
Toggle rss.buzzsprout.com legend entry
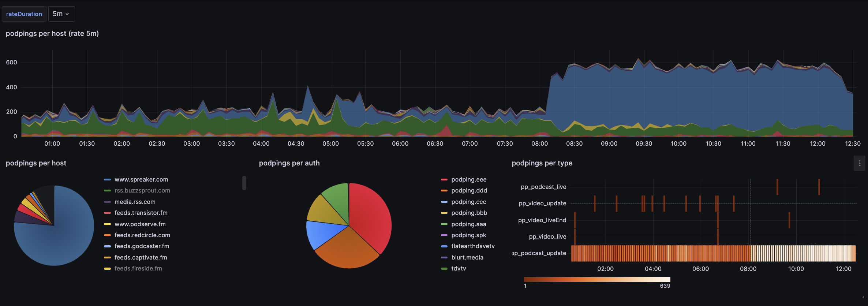(142, 191)
